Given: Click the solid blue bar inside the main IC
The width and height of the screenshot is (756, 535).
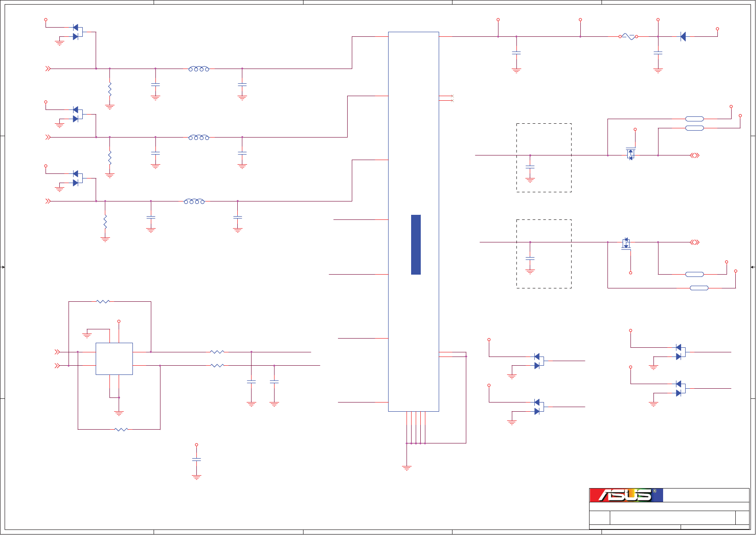Looking at the screenshot, I should [416, 245].
